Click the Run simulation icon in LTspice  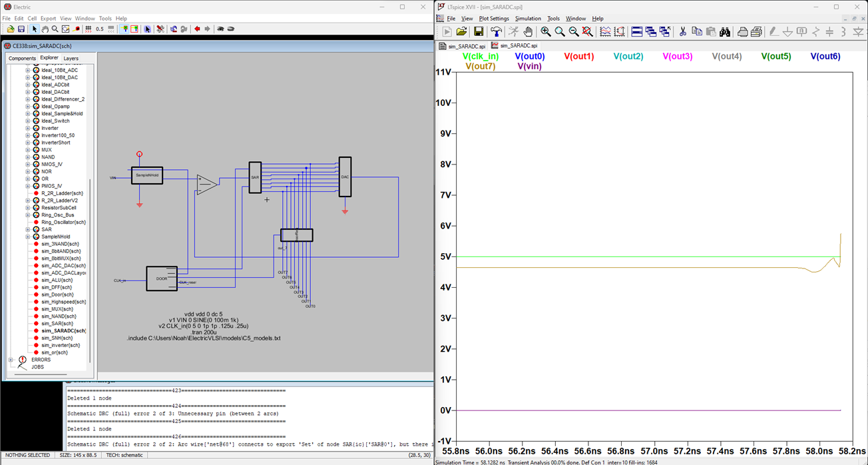447,31
